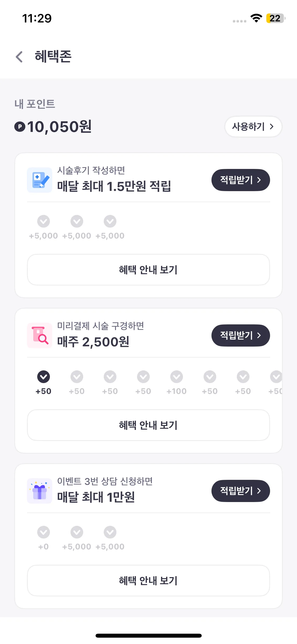Open 혜택 안내 보기 in the review card

point(148,270)
